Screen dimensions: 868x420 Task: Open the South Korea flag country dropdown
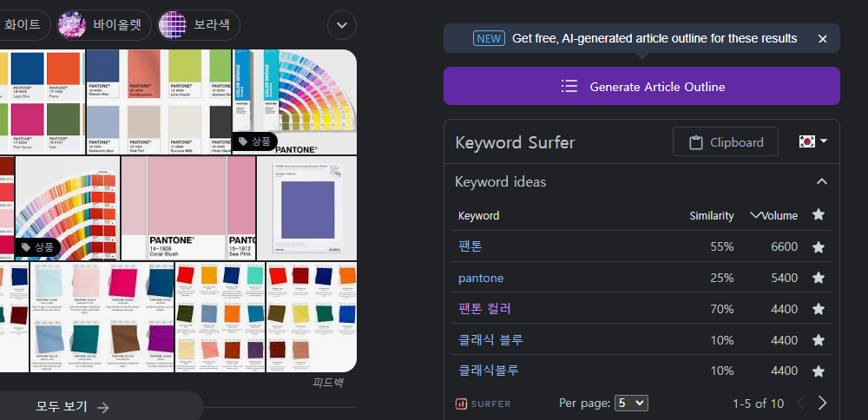coord(813,141)
